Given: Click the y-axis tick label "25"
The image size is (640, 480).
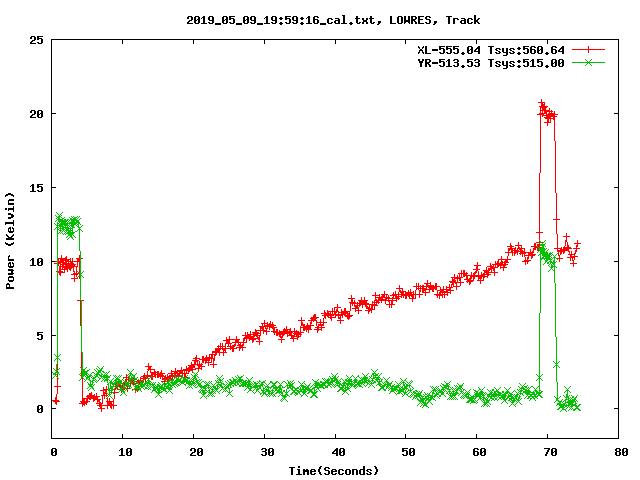Looking at the screenshot, I should 36,40.
